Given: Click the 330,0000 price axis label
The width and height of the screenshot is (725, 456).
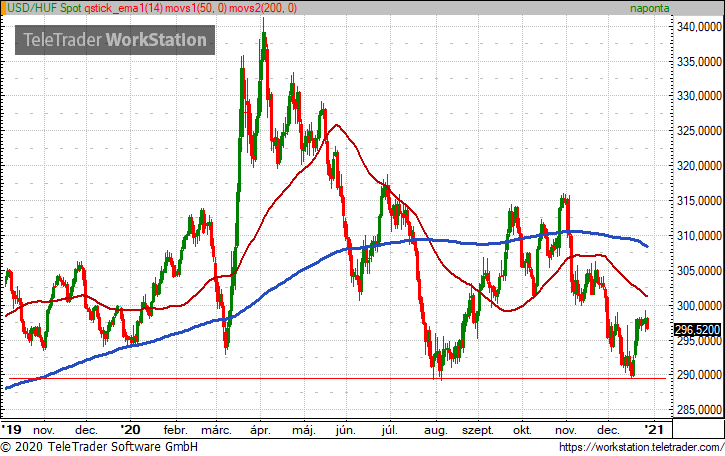Looking at the screenshot, I should (x=700, y=96).
